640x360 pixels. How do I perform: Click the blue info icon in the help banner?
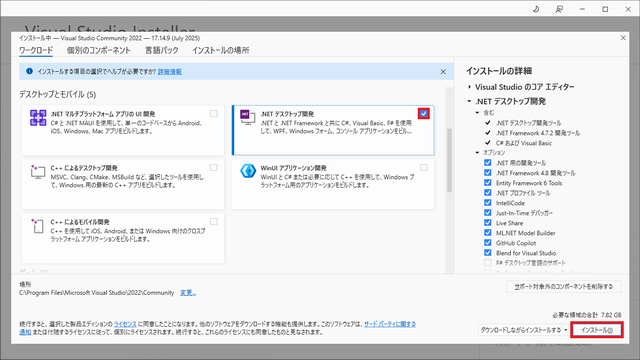(x=29, y=71)
